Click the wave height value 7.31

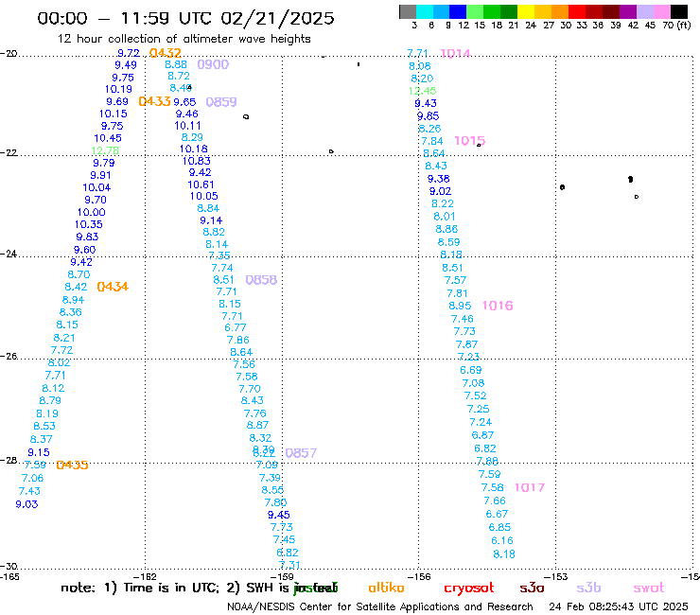click(289, 565)
